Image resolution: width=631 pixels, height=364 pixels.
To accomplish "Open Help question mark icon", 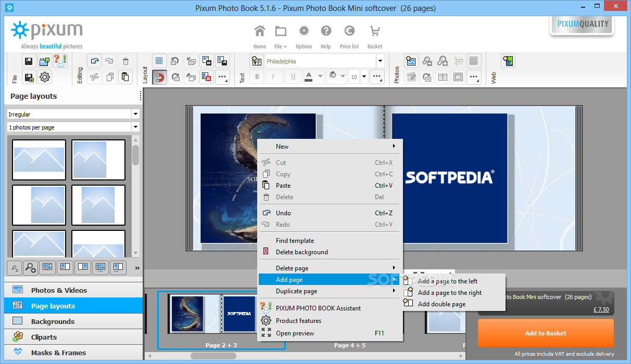I will point(326,37).
